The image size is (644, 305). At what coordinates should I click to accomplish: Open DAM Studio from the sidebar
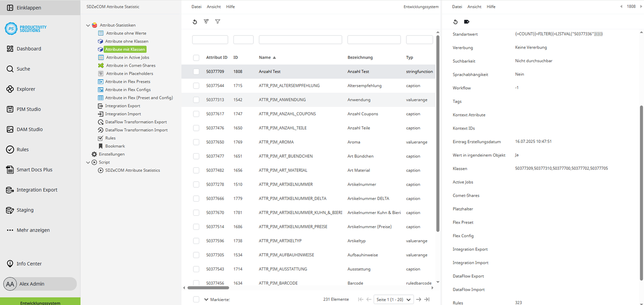[10, 129]
